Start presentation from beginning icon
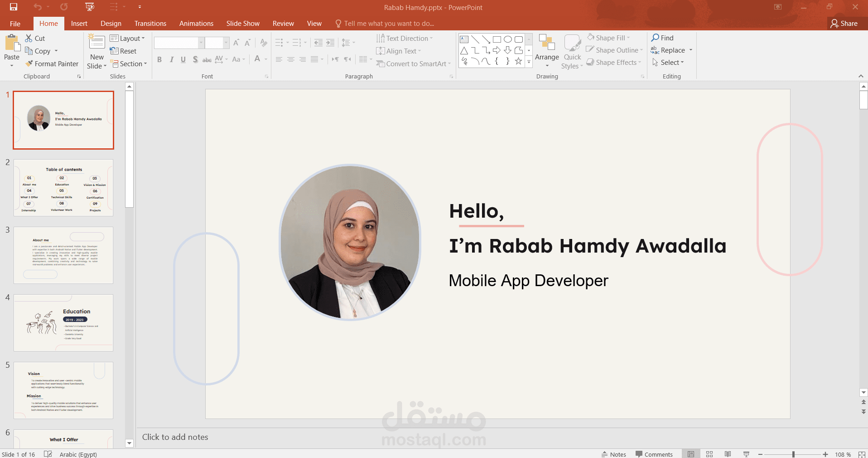868x458 pixels. pyautogui.click(x=90, y=7)
